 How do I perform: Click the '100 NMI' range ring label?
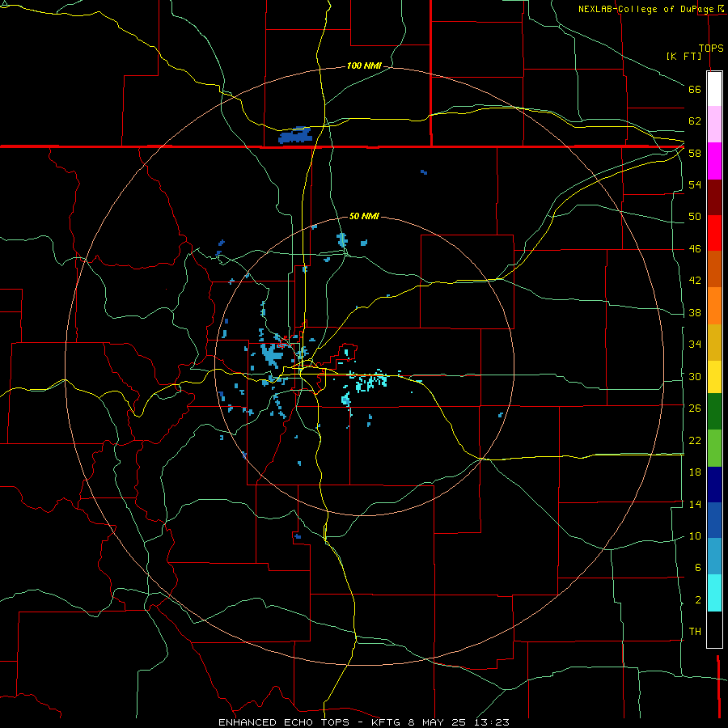[364, 66]
